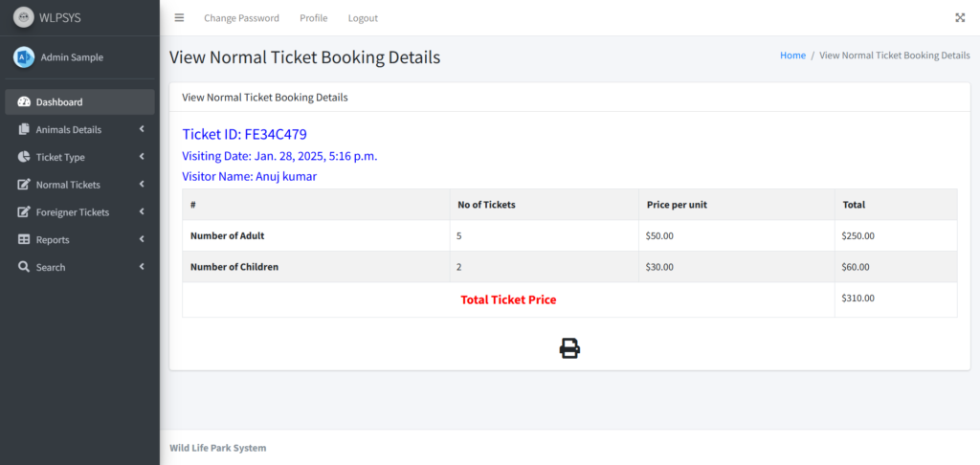This screenshot has height=465, width=980.
Task: Open the Change Password menu item
Action: click(241, 18)
